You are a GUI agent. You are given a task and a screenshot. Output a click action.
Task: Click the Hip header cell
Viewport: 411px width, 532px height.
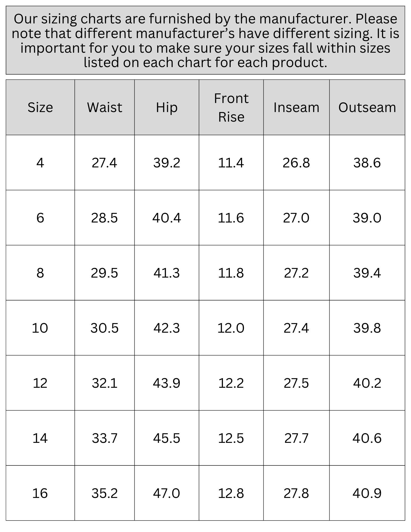167,107
